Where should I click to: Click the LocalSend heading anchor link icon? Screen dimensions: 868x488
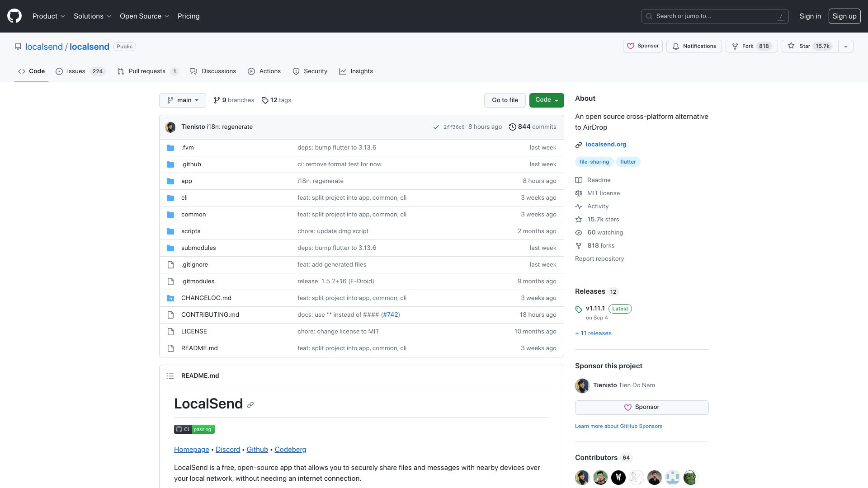pos(250,405)
